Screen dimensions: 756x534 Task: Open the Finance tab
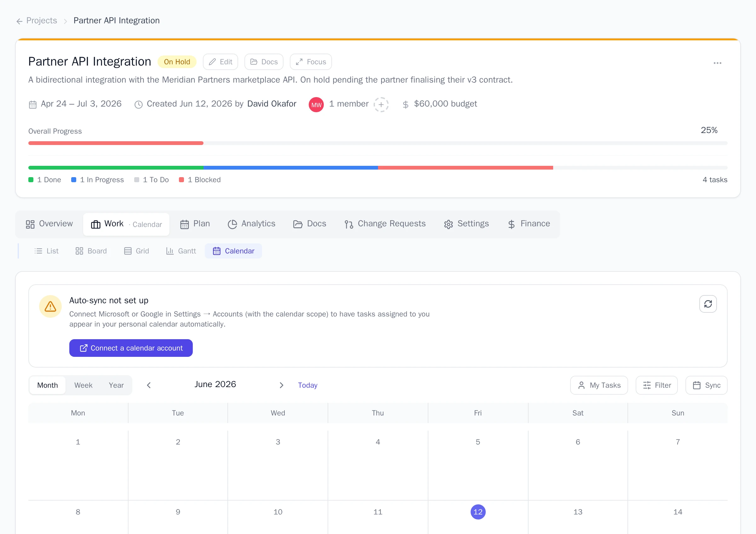[529, 224]
